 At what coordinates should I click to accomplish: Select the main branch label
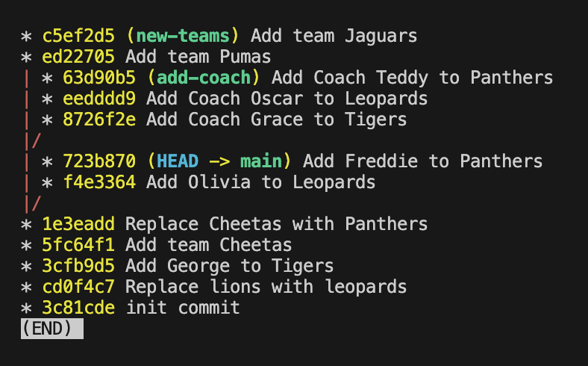coord(261,161)
